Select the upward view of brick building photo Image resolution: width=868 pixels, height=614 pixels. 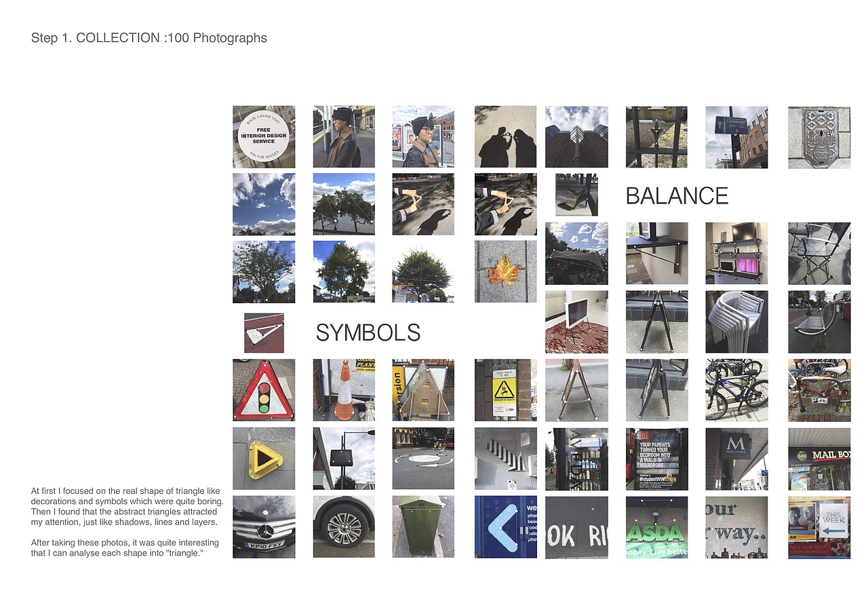tap(576, 137)
